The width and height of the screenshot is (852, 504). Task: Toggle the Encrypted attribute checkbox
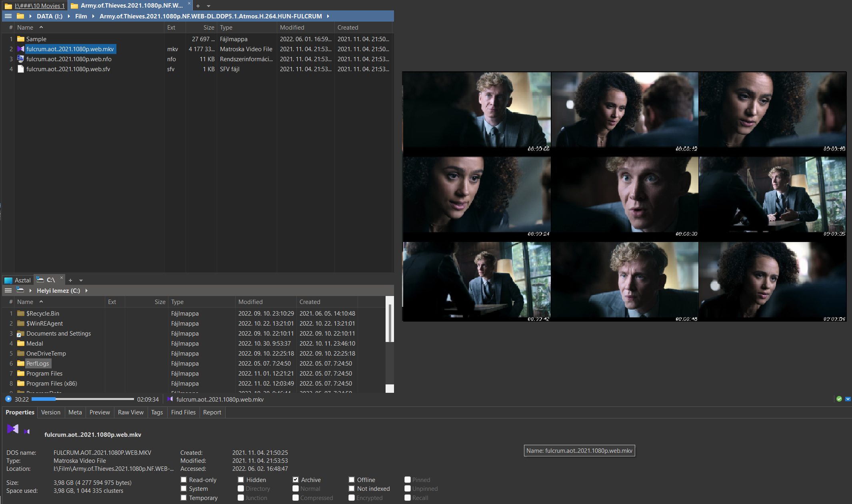click(352, 498)
